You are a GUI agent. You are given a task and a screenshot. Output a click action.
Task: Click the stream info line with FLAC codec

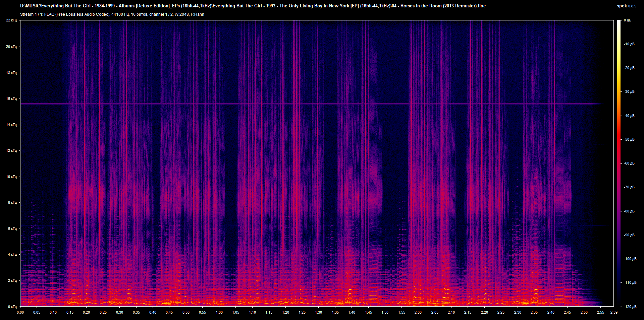(x=112, y=14)
